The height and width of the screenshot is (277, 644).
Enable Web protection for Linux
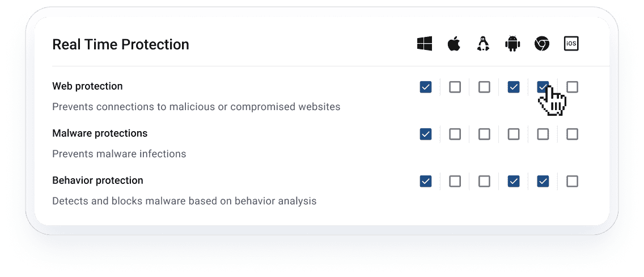coord(485,87)
